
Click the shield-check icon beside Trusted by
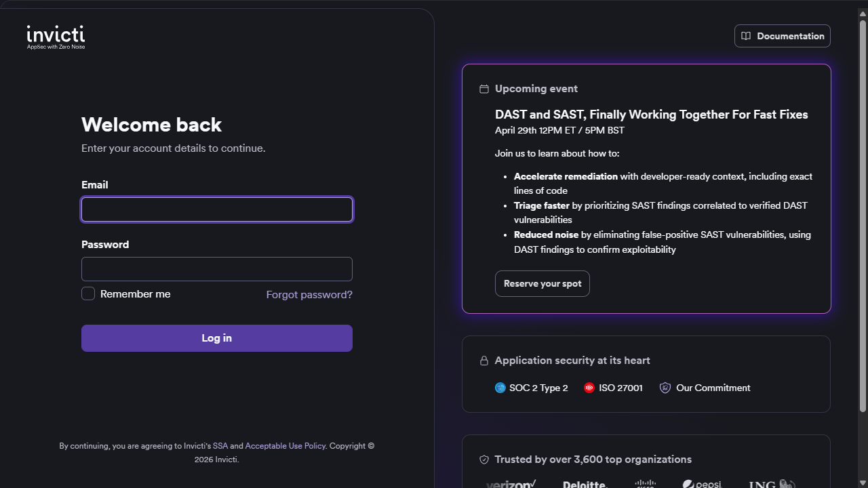[484, 460]
